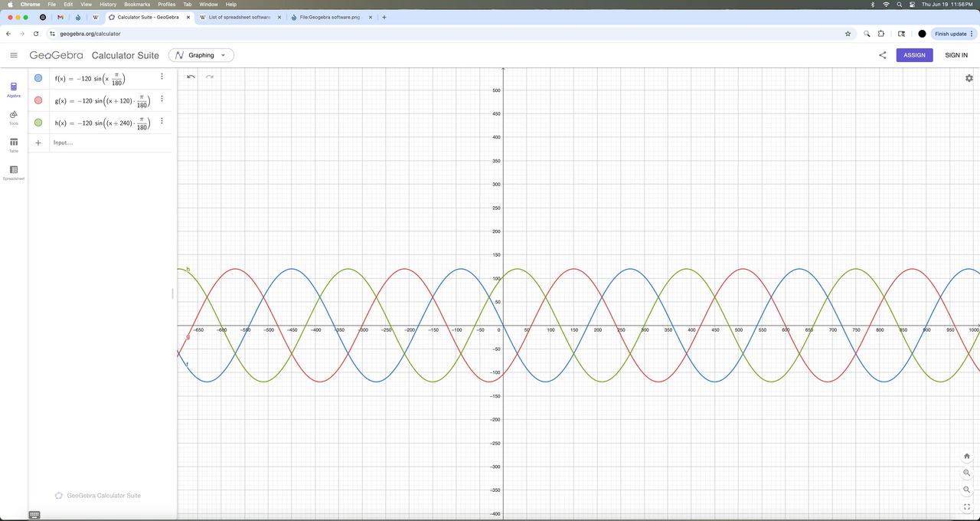Open the Table view in sidebar
This screenshot has width=980, height=521.
pyautogui.click(x=14, y=145)
